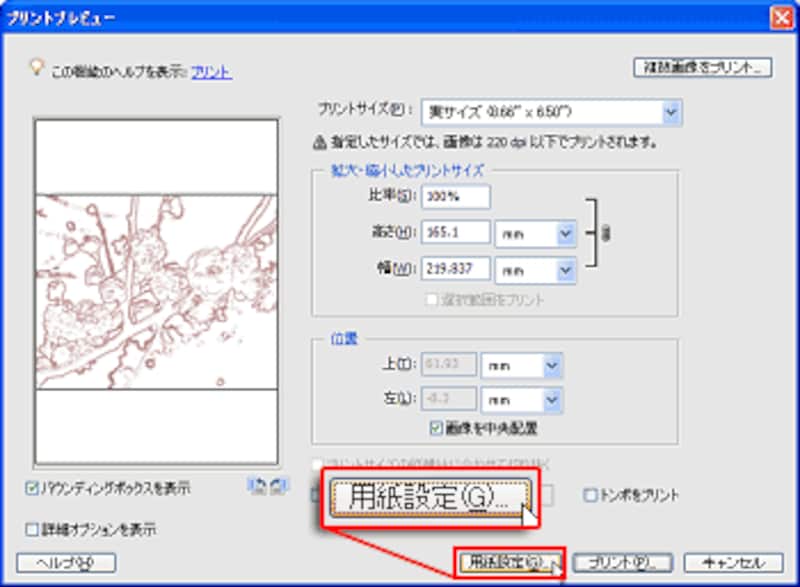Uncheck the 画像を中央配置 checkbox
The image size is (800, 587).
click(435, 428)
